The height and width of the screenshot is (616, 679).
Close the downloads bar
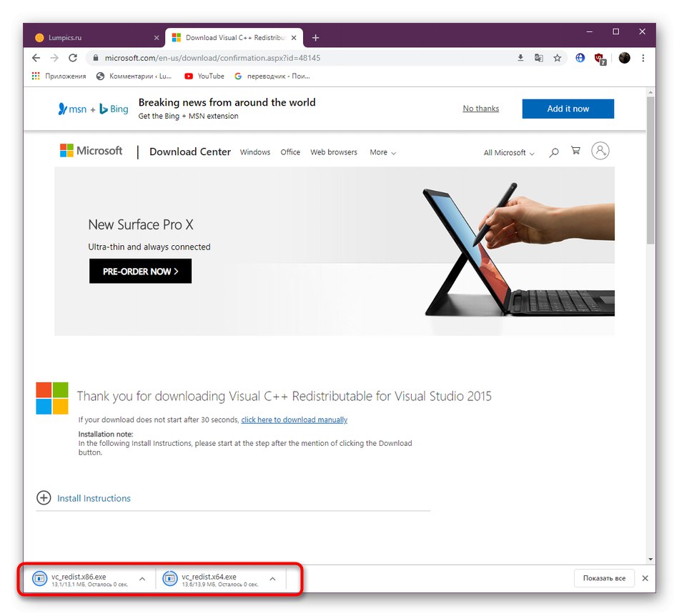645,578
